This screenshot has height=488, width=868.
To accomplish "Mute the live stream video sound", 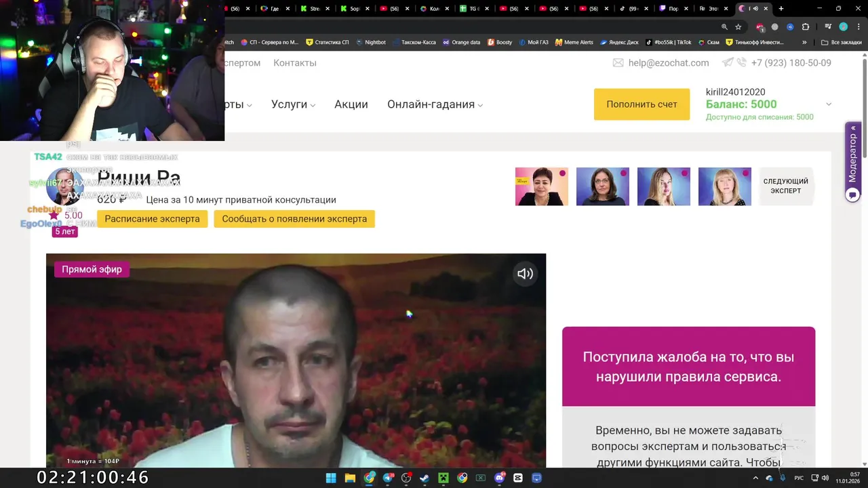I will pos(525,274).
